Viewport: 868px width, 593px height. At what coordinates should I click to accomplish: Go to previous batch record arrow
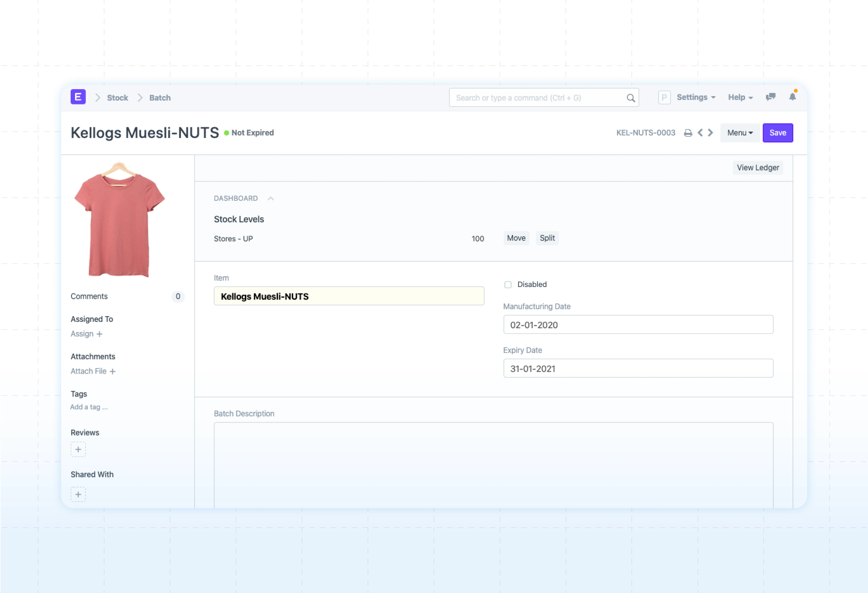(x=700, y=133)
